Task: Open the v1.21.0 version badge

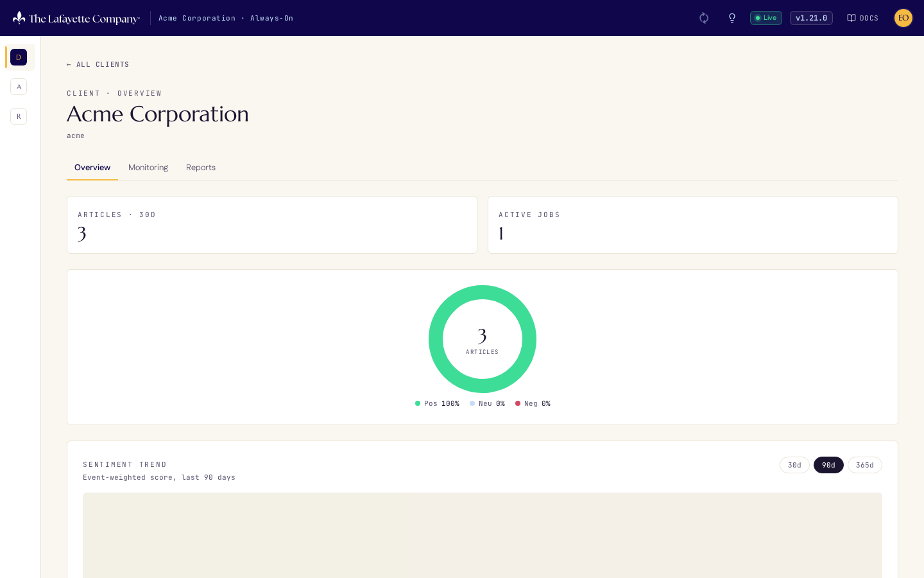Action: (811, 18)
